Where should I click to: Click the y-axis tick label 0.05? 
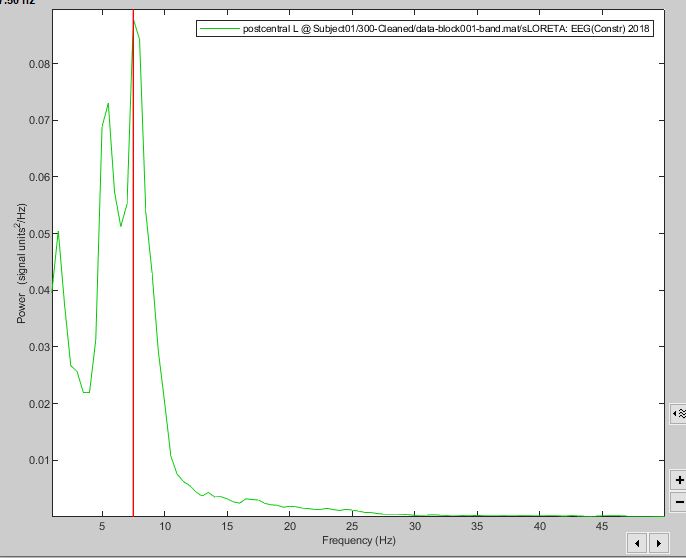37,234
